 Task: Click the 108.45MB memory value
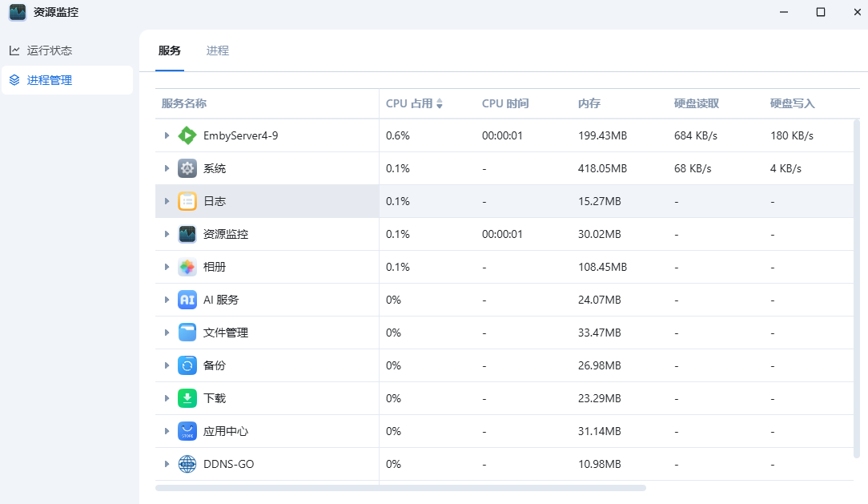(x=602, y=267)
